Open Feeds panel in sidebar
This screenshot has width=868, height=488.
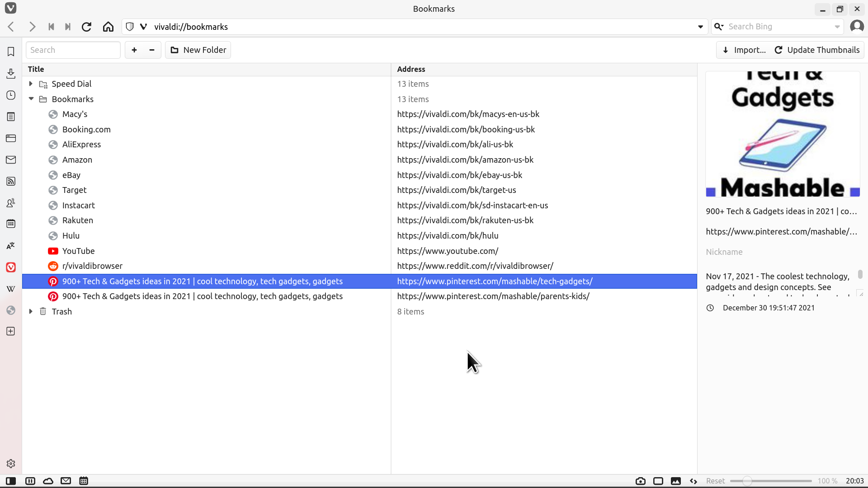(11, 181)
